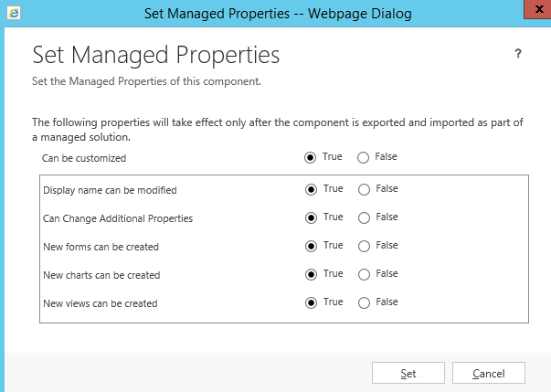Enable True for New forms can be created
Image resolution: width=551 pixels, height=392 pixels.
click(311, 246)
